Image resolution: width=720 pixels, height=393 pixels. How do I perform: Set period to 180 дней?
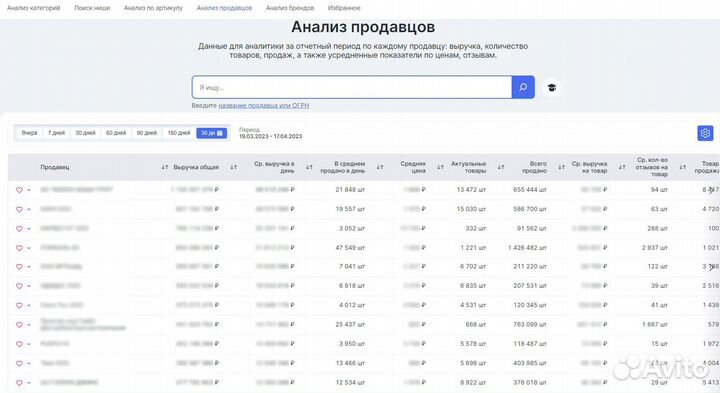click(x=179, y=133)
